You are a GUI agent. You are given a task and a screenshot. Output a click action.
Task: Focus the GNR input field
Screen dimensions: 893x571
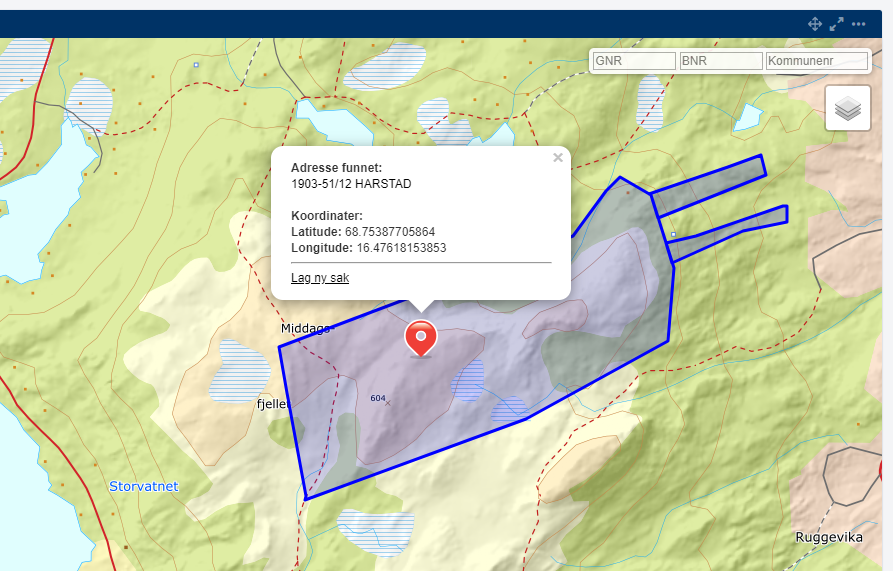pyautogui.click(x=634, y=61)
